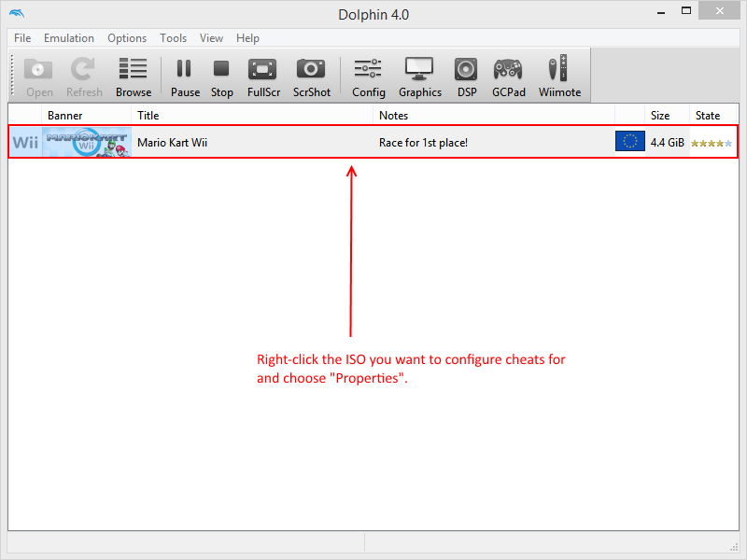Image resolution: width=747 pixels, height=560 pixels.
Task: Maximize the Dolphin window
Action: coord(686,11)
